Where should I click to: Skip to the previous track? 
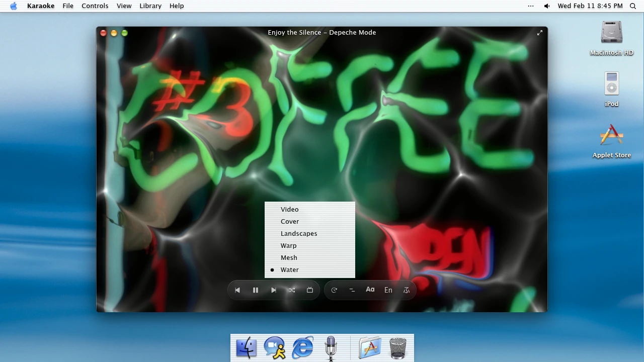click(x=237, y=290)
